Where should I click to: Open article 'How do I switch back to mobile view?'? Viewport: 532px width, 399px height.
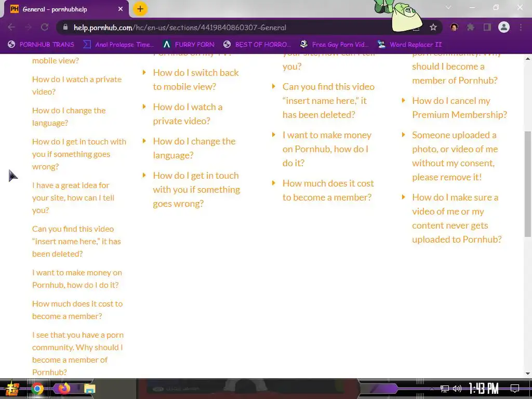(196, 79)
